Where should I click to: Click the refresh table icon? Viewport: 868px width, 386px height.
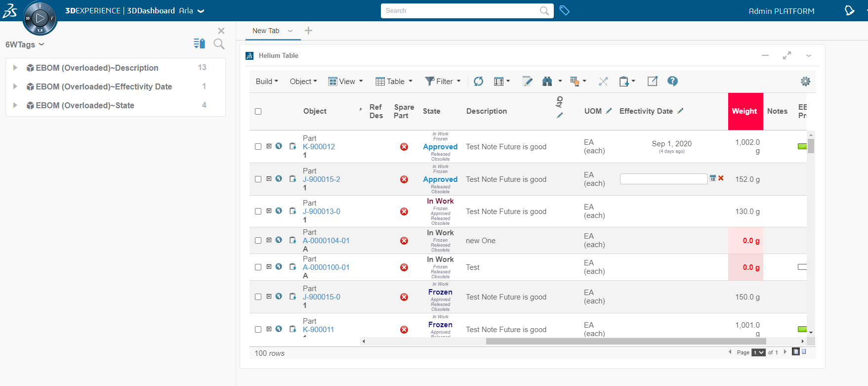coord(478,82)
